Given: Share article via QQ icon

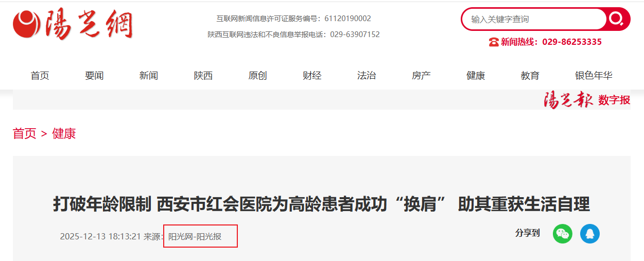Looking at the screenshot, I should click(590, 234).
